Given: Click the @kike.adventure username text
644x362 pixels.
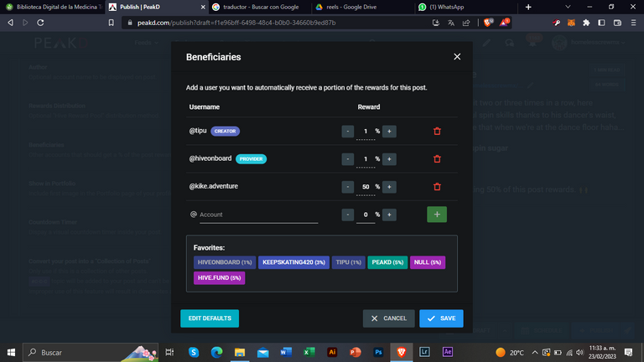Looking at the screenshot, I should pos(214,186).
